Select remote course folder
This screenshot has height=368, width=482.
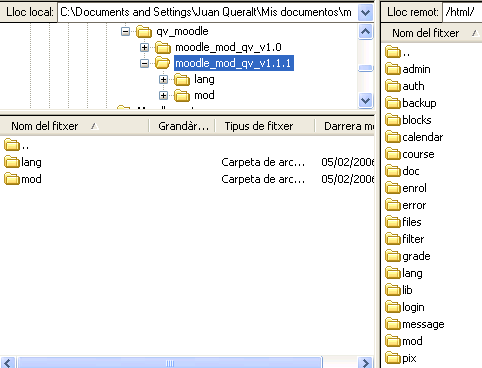tap(410, 154)
